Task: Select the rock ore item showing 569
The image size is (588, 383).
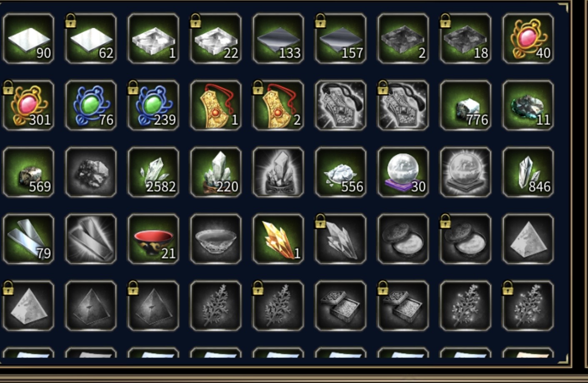Action: [x=28, y=172]
